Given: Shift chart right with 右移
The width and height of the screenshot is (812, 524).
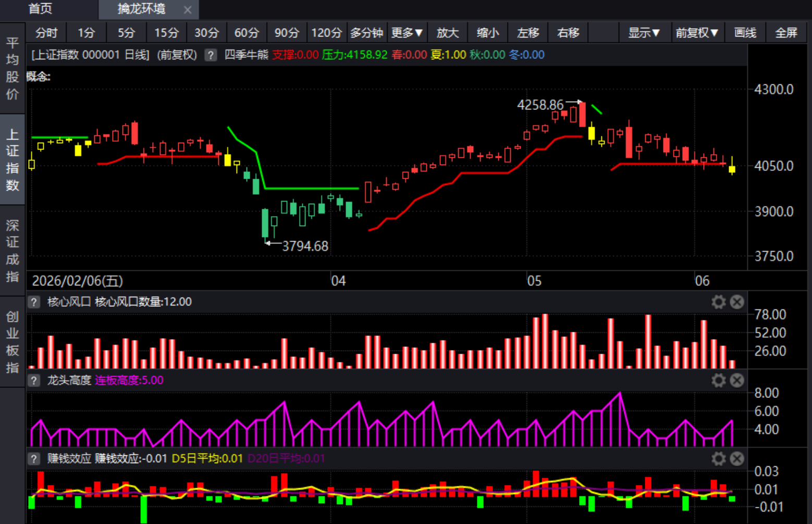Looking at the screenshot, I should coord(568,33).
